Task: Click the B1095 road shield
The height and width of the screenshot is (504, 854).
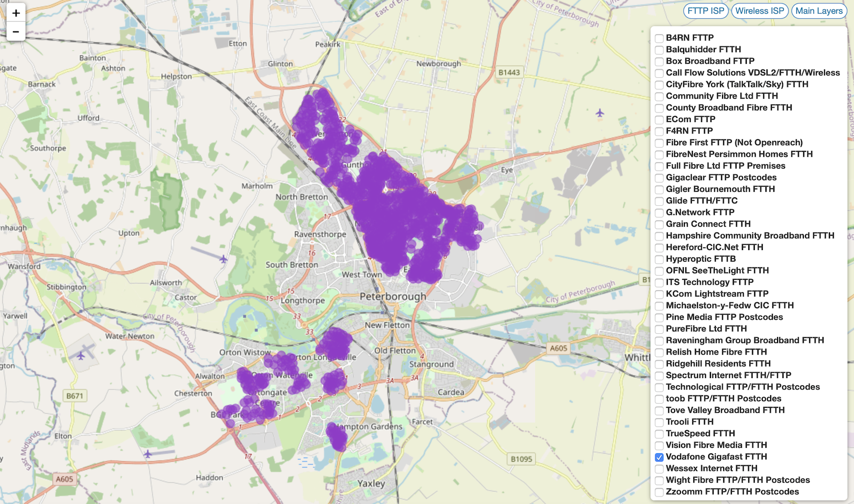Action: pyautogui.click(x=521, y=459)
